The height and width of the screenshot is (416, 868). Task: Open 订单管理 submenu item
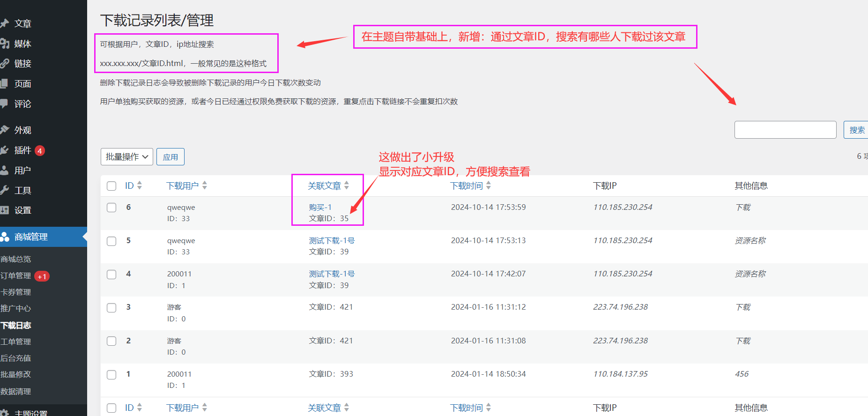[x=16, y=275]
